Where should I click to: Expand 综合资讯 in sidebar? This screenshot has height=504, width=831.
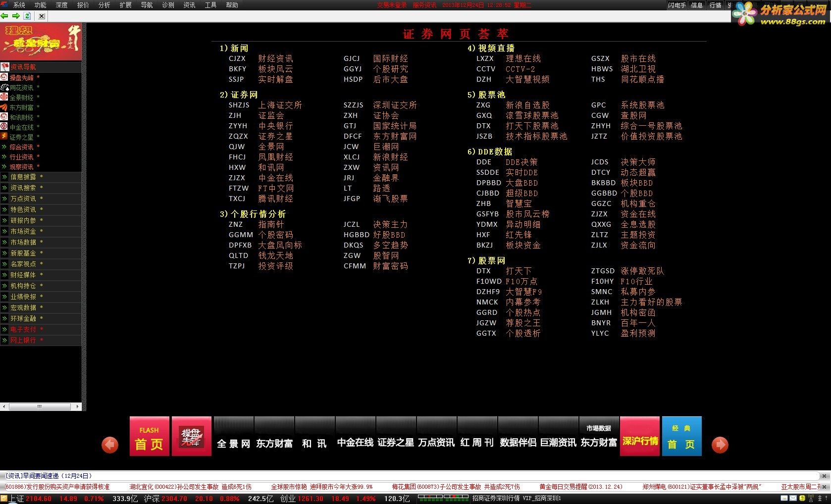coord(22,147)
